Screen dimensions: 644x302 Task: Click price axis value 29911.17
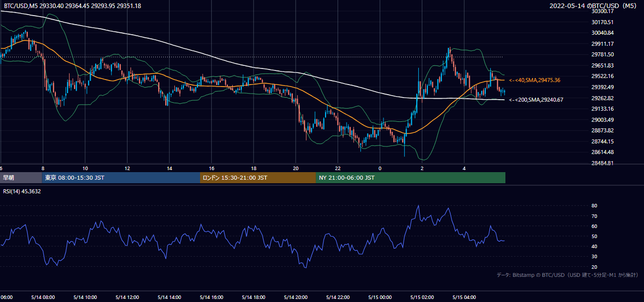tap(602, 44)
